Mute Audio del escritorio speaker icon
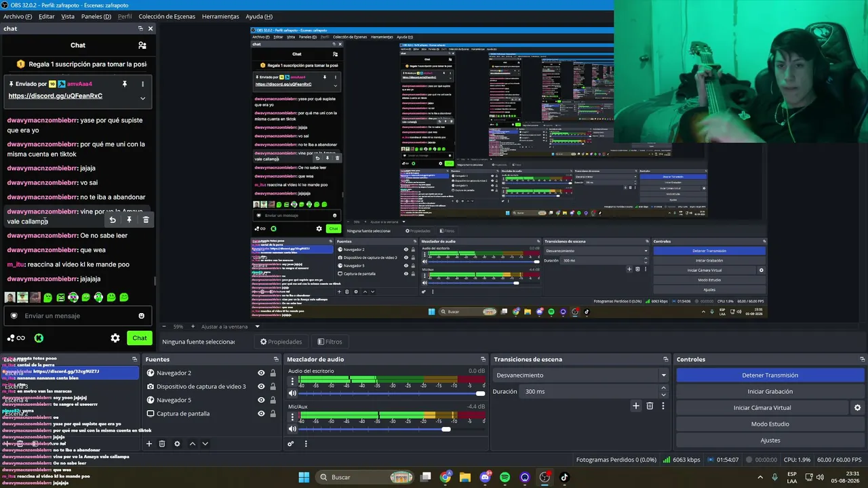Image resolution: width=868 pixels, height=488 pixels. point(292,393)
